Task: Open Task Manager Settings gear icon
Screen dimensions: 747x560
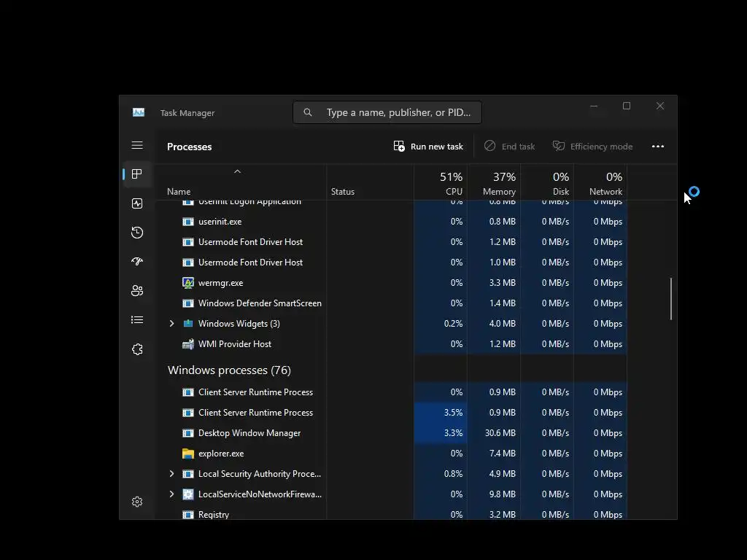Action: (137, 502)
